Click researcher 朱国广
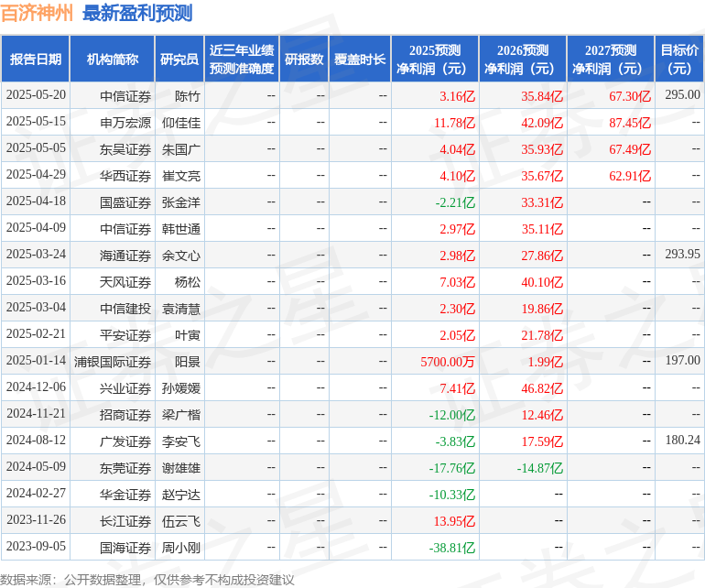 click(181, 149)
